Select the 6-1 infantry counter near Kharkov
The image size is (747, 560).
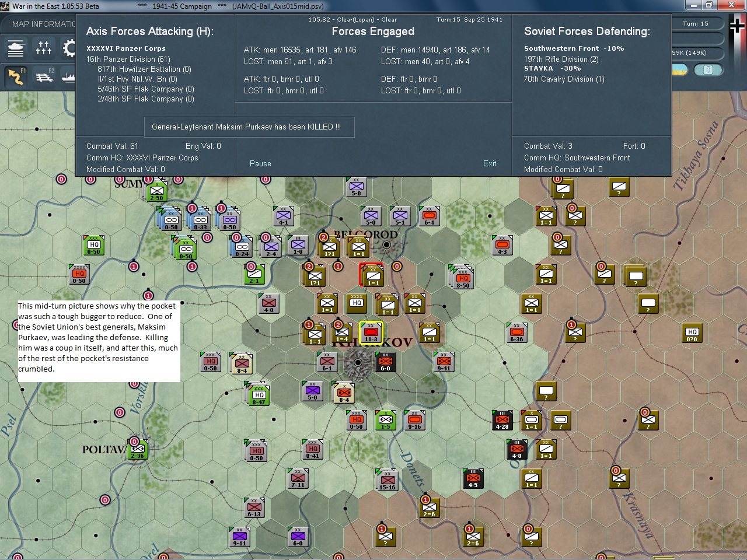327,362
